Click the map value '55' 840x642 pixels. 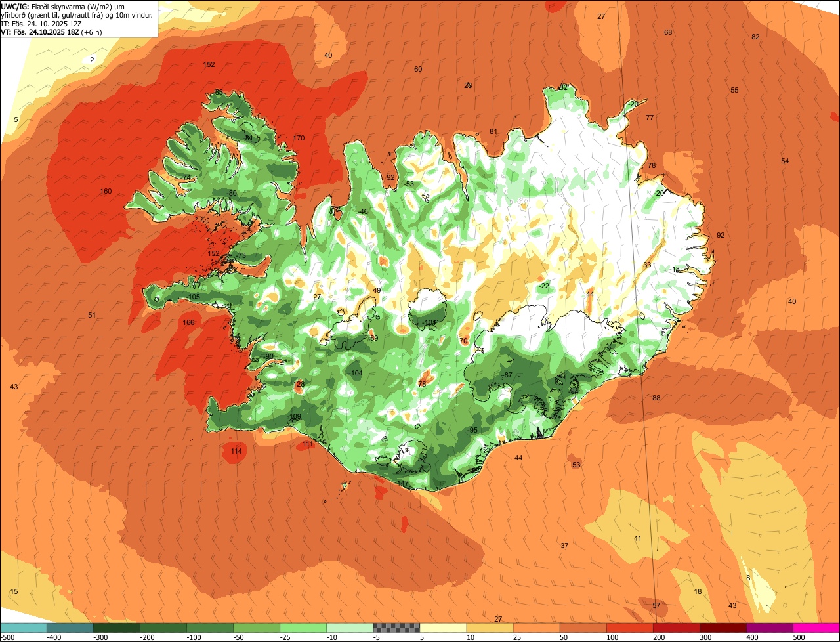tap(734, 90)
